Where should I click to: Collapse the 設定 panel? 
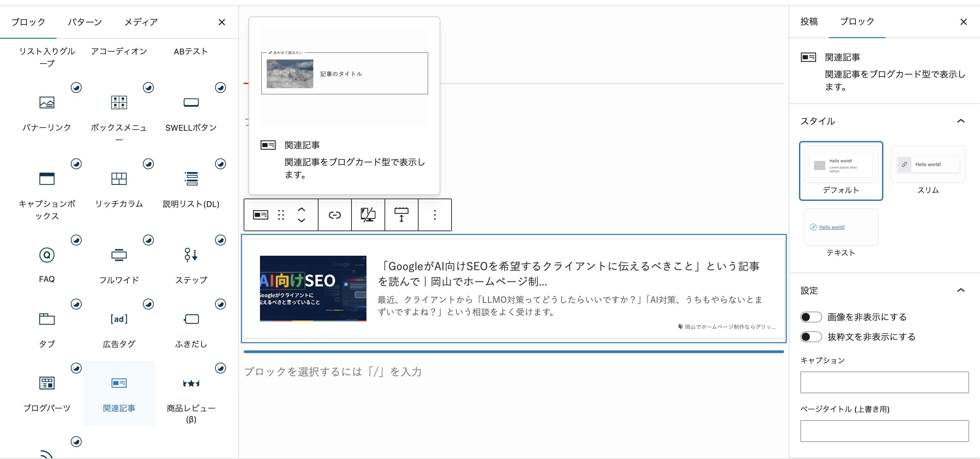961,290
